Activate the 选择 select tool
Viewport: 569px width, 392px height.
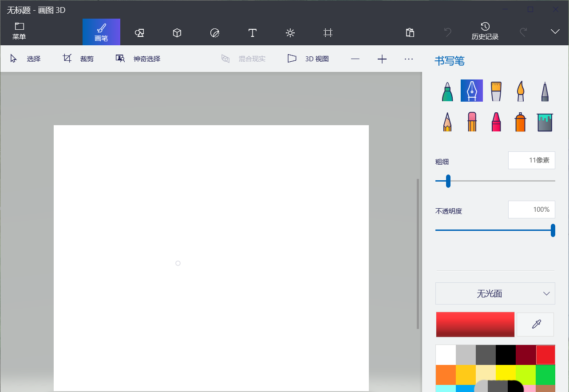(x=25, y=59)
